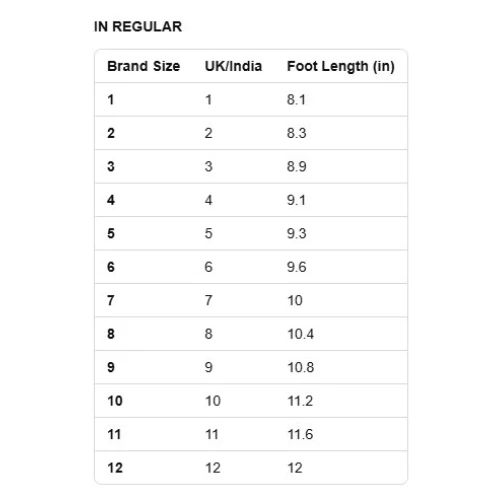The image size is (500, 500).
Task: Click the IN REGULAR heading
Action: click(x=138, y=27)
